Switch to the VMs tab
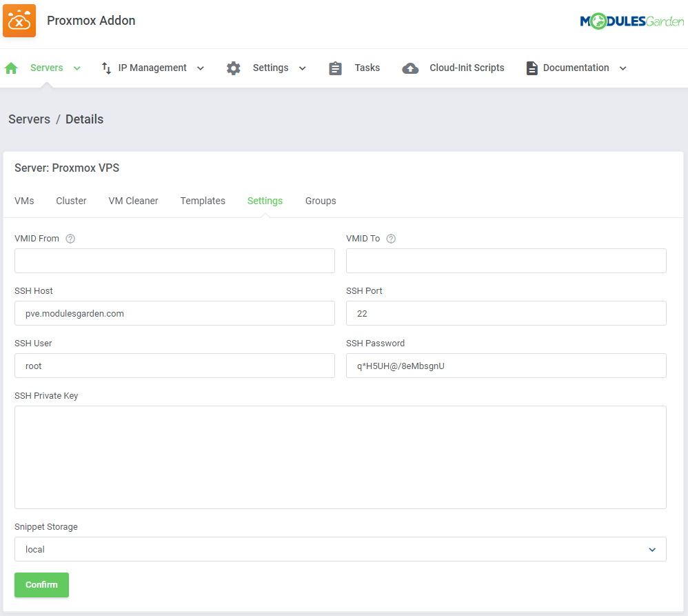This screenshot has width=688, height=616. click(24, 201)
